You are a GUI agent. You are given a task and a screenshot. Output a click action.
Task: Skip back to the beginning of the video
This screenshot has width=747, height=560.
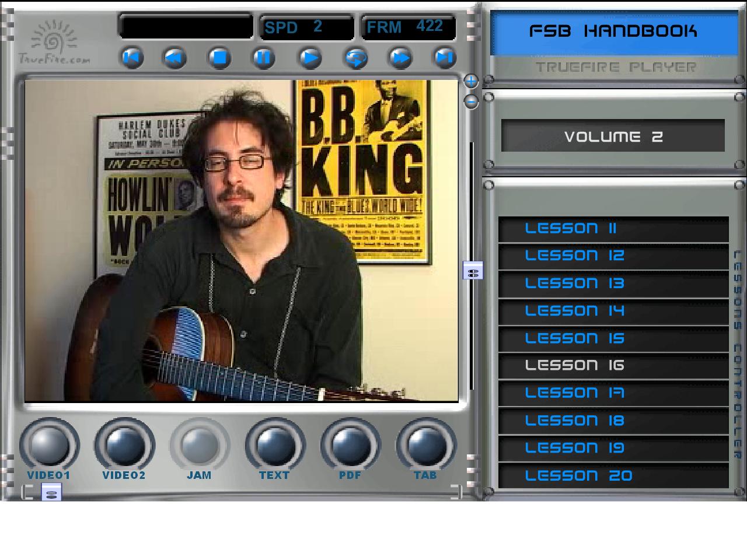(132, 58)
